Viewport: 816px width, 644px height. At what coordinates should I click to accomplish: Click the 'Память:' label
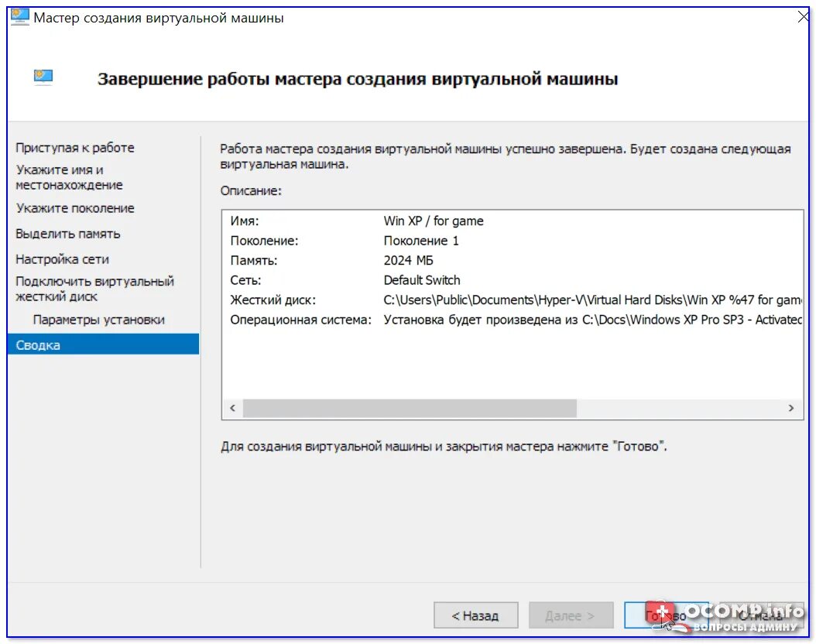tap(254, 260)
